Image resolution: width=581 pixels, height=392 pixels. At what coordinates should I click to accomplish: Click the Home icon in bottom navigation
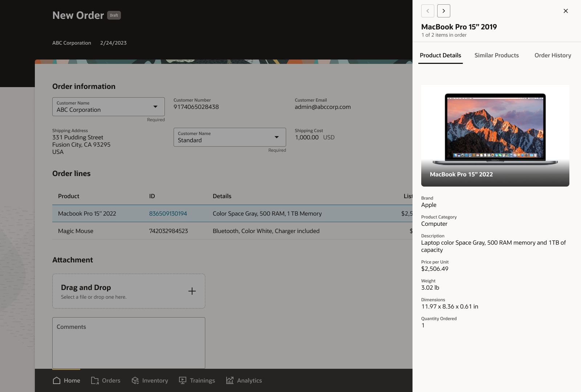tap(57, 380)
